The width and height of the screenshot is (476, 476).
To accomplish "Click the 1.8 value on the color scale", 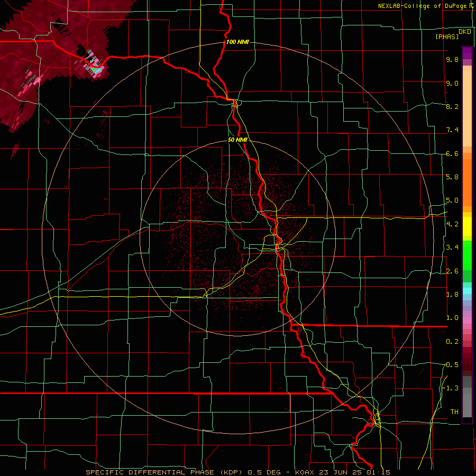I will tap(452, 295).
